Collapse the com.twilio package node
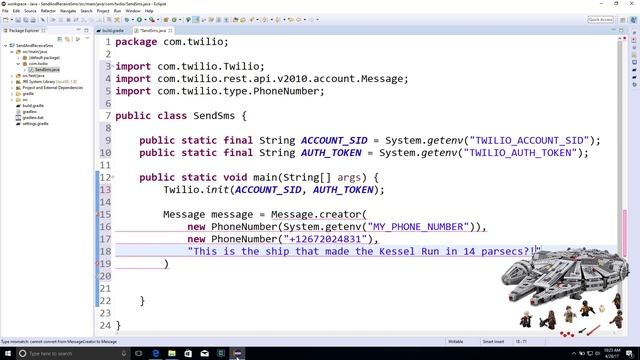 [18, 64]
